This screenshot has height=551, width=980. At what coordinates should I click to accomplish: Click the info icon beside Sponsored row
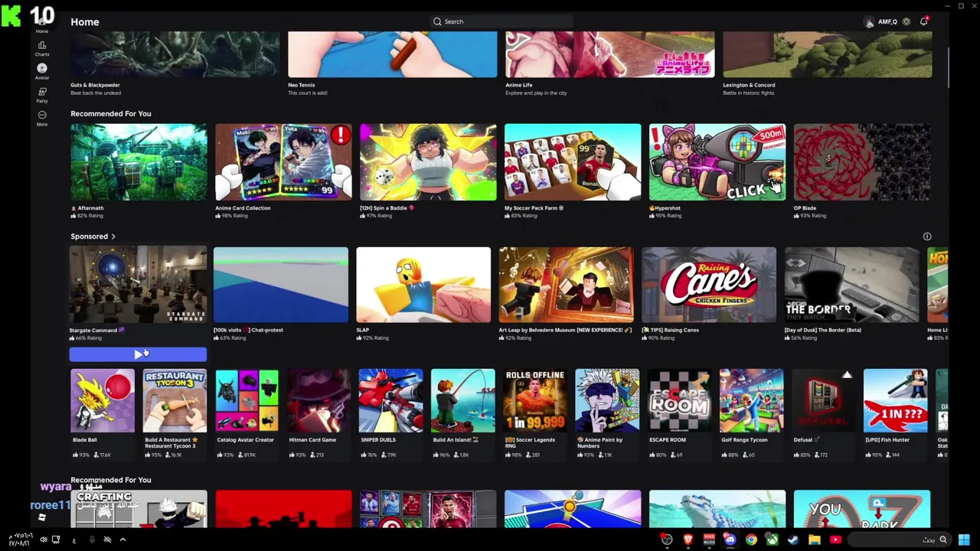927,236
